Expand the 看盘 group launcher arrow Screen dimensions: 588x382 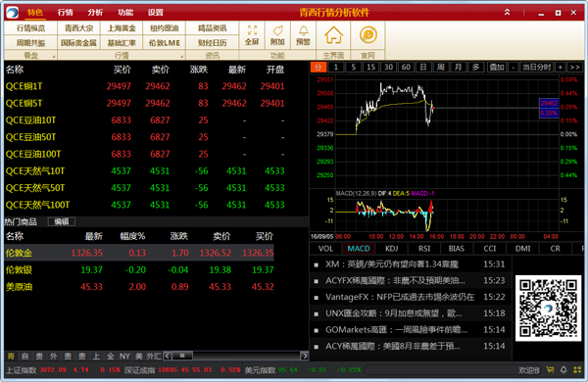[54, 57]
